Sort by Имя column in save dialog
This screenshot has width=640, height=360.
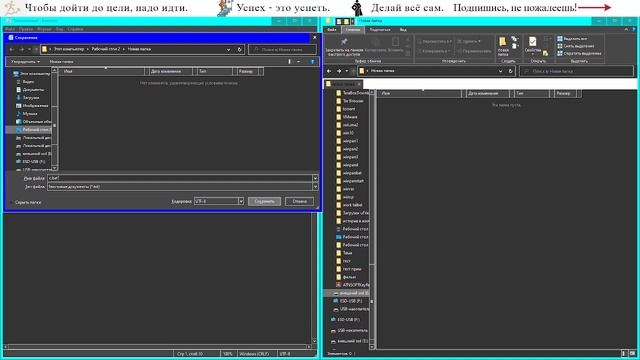click(102, 71)
